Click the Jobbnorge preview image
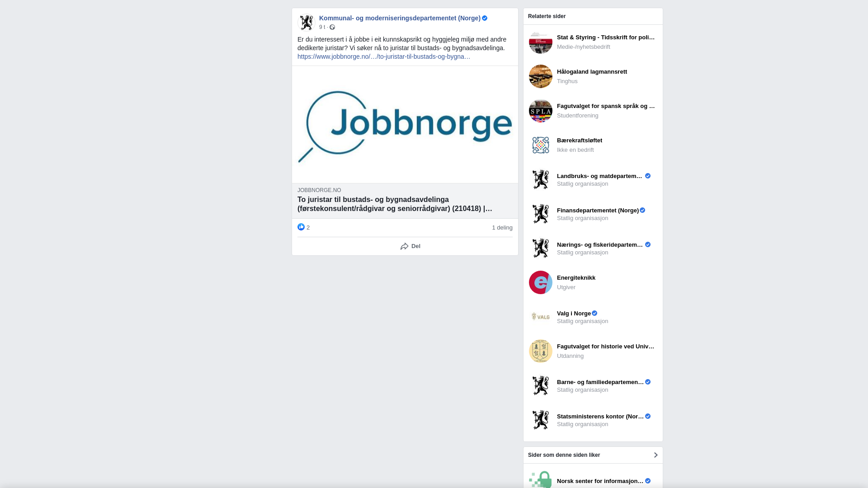Screen dimensions: 868x488 [405, 124]
